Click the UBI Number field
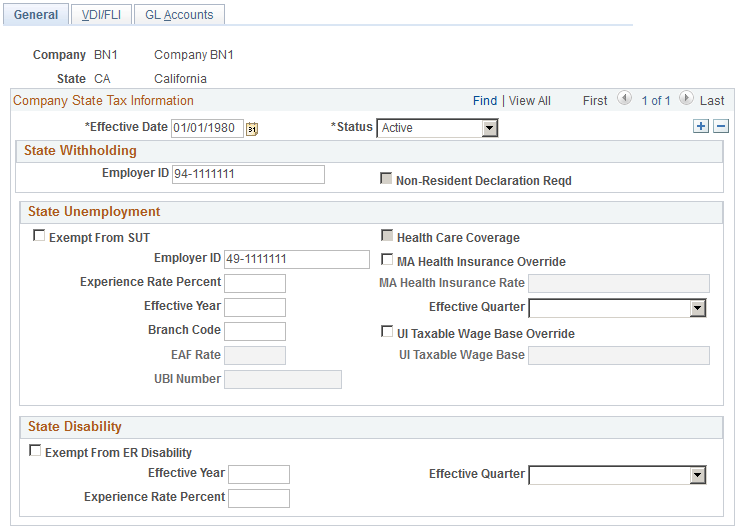The width and height of the screenshot is (741, 531). (x=283, y=380)
